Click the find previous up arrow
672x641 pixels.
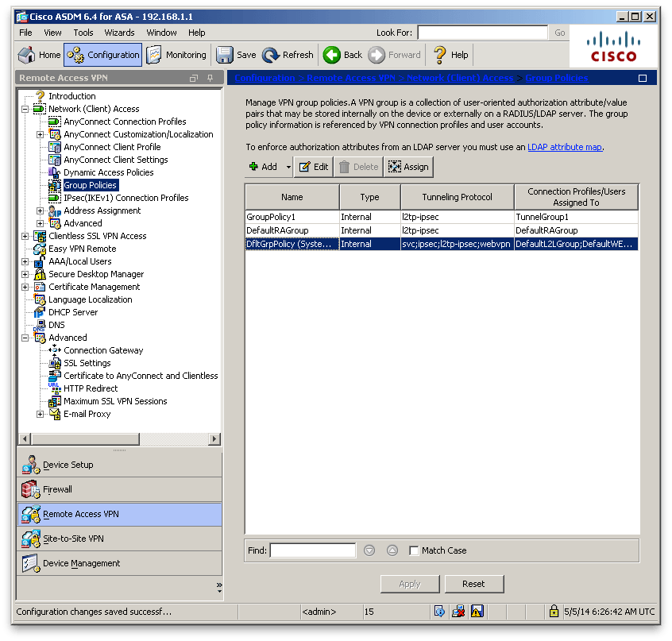(392, 550)
